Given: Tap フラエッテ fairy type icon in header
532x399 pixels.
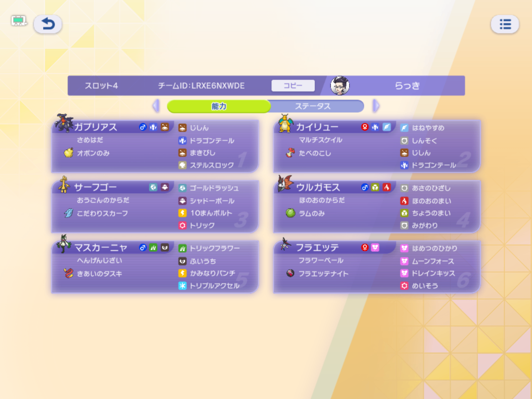Looking at the screenshot, I should coord(375,247).
